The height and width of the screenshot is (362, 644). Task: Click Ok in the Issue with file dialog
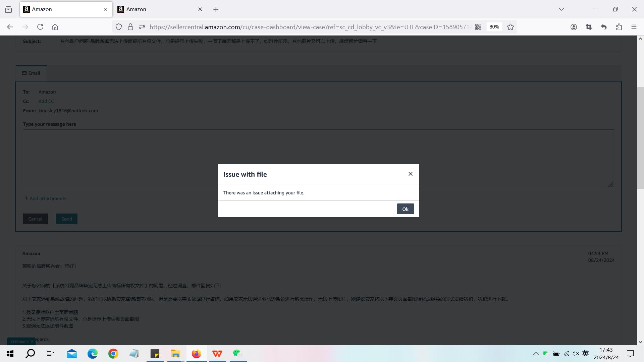405,209
